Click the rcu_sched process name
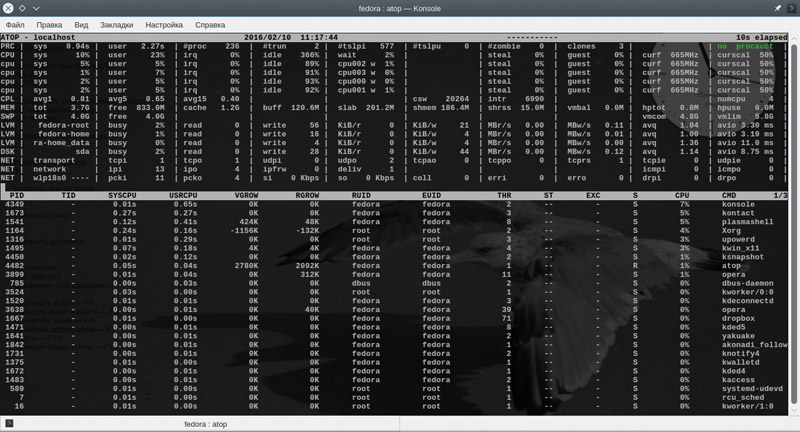 coord(742,397)
